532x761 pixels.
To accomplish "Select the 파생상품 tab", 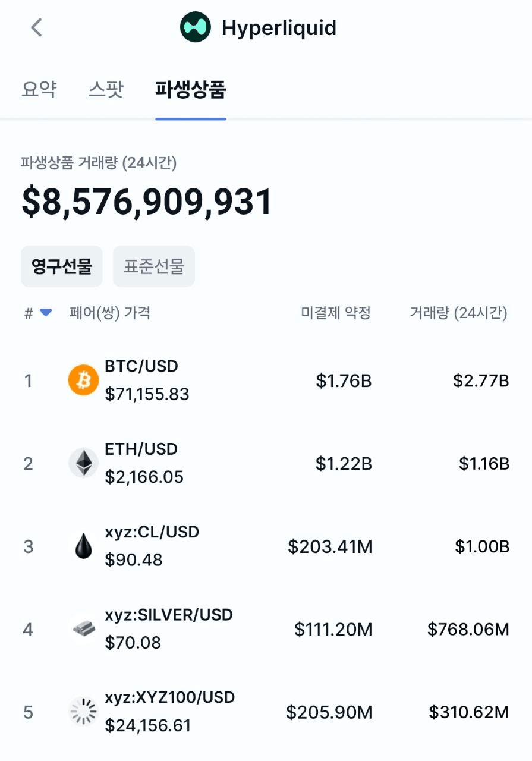I will point(190,89).
